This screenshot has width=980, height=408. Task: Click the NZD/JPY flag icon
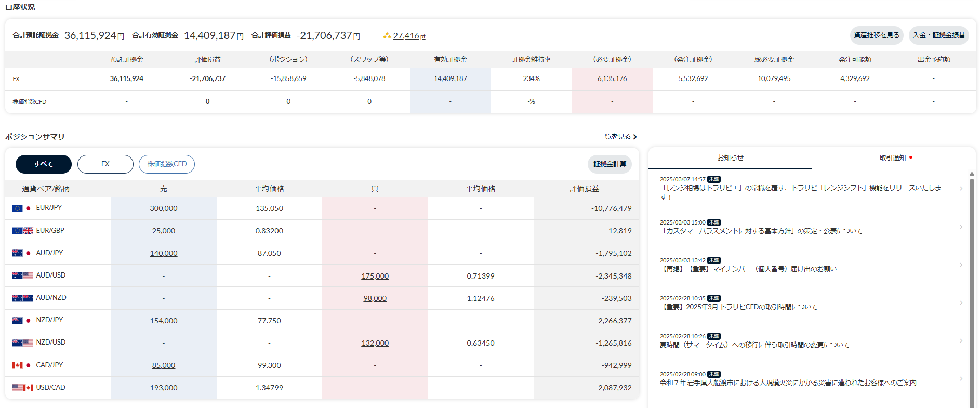pos(22,321)
